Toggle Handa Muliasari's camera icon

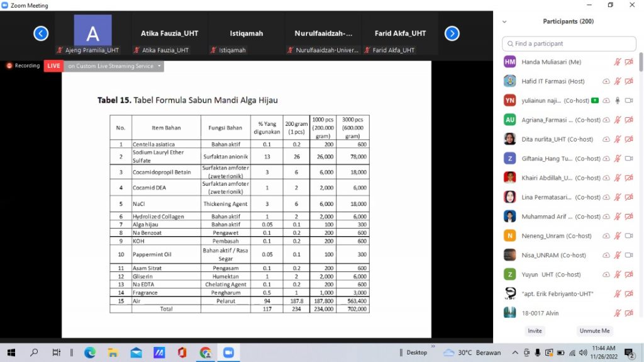(629, 62)
